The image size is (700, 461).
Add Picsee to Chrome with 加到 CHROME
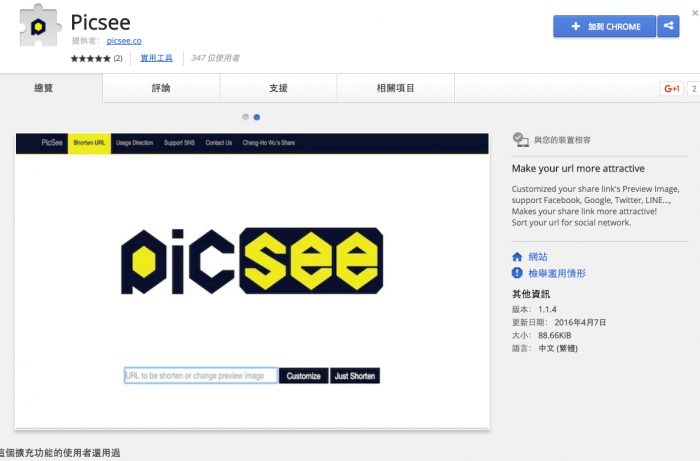pyautogui.click(x=604, y=26)
